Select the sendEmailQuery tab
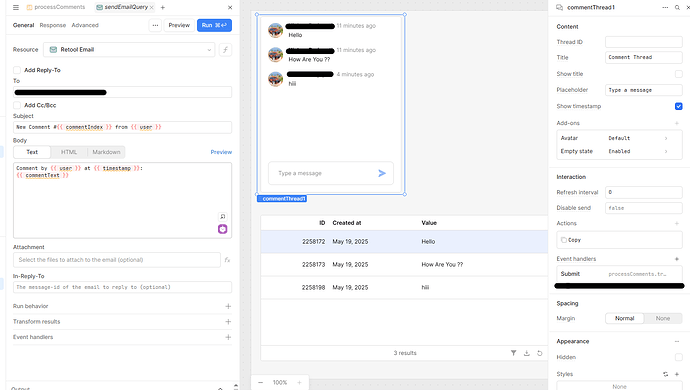This screenshot has height=390, width=690. tap(126, 7)
